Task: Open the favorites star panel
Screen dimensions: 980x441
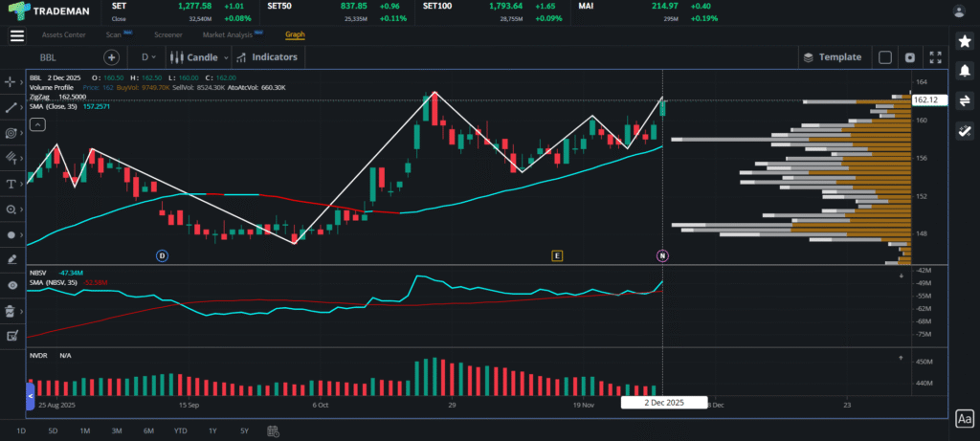Action: click(964, 42)
